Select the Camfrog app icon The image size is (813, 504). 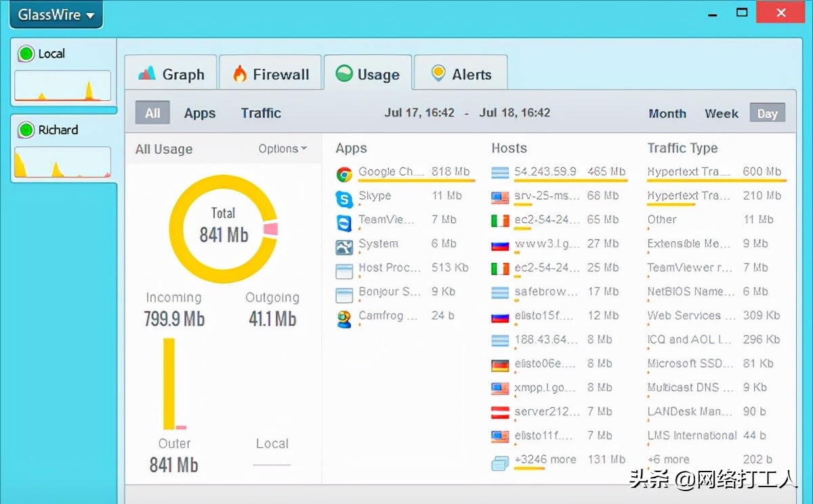click(344, 316)
